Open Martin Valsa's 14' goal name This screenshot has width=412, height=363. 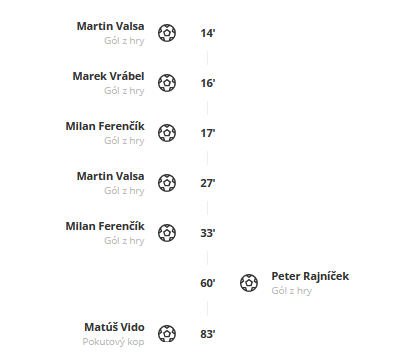pos(110,26)
